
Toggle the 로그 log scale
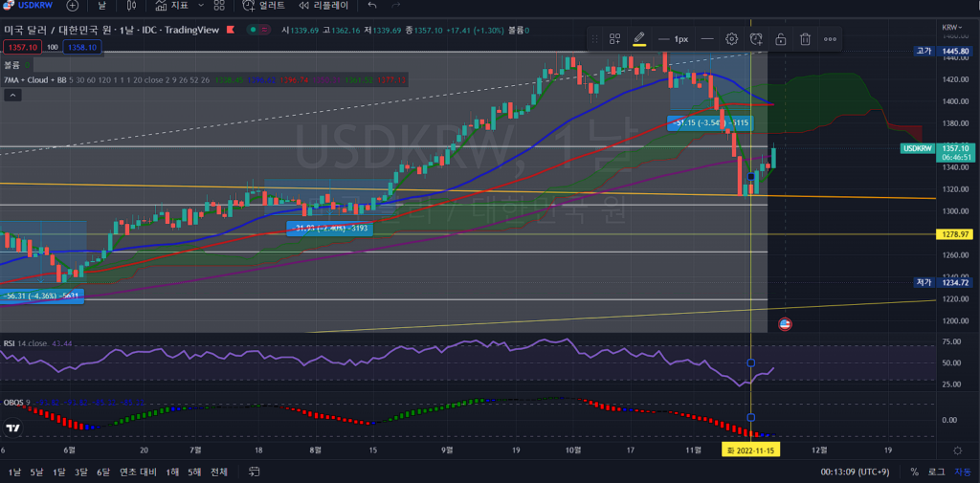pyautogui.click(x=936, y=472)
